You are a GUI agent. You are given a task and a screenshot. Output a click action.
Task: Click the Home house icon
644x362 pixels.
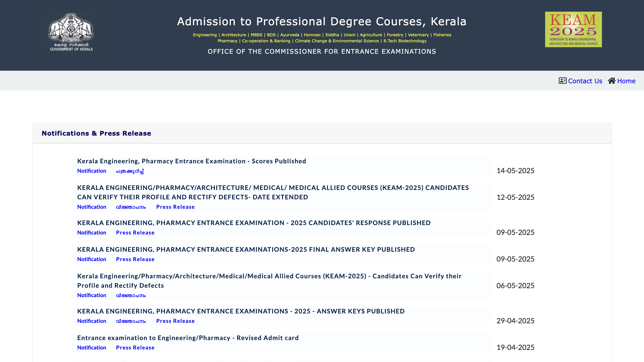click(612, 81)
